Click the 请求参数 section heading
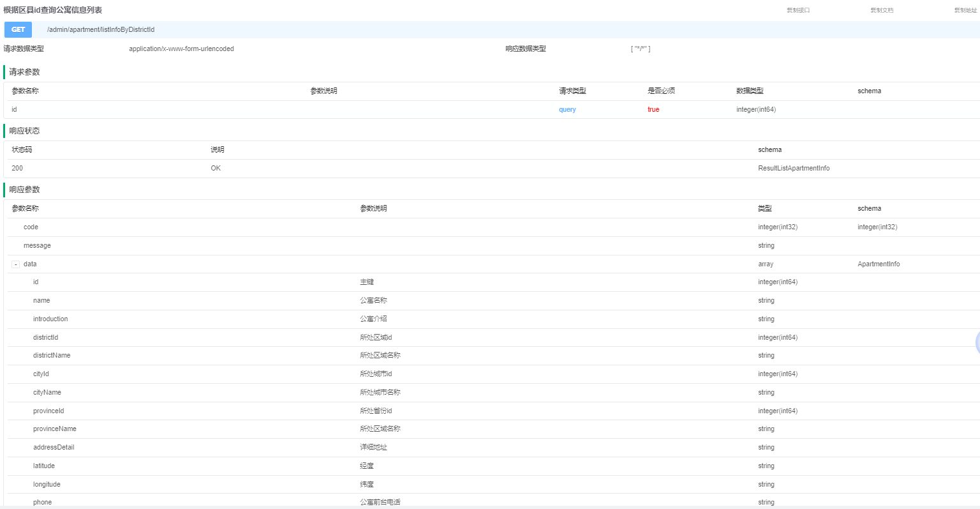The height and width of the screenshot is (509, 980). pyautogui.click(x=24, y=72)
